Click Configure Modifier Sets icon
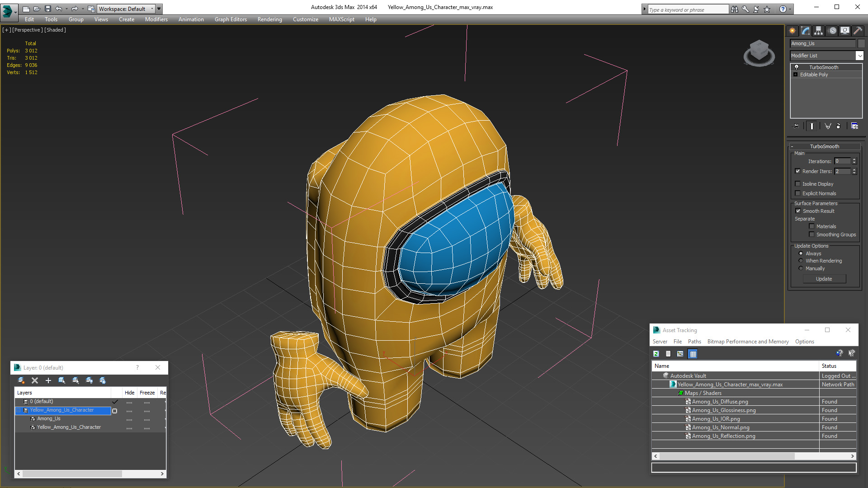The width and height of the screenshot is (868, 488). [x=854, y=126]
